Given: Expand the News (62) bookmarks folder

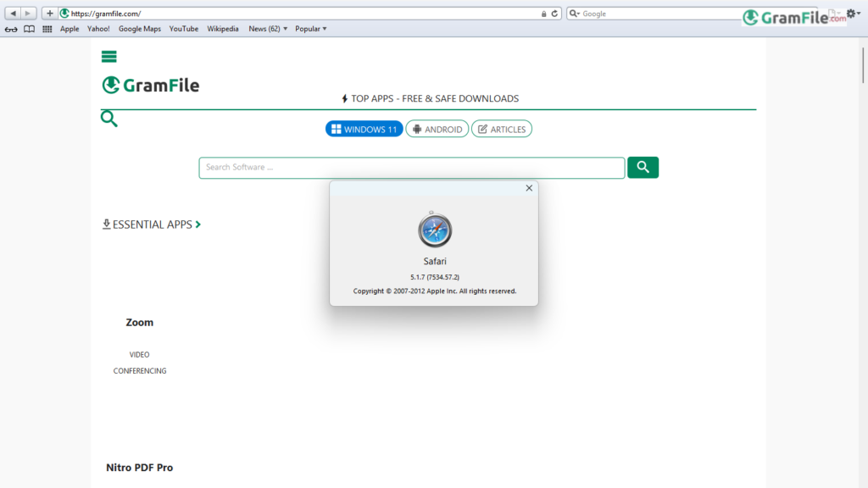Looking at the screenshot, I should point(268,29).
